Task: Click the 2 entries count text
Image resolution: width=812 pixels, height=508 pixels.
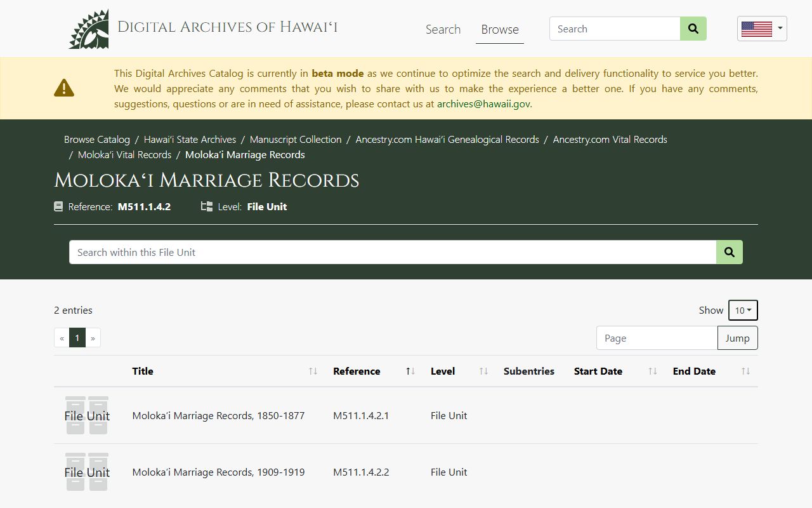Action: (74, 310)
